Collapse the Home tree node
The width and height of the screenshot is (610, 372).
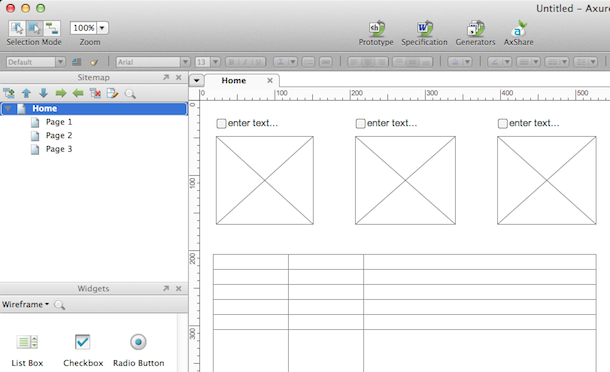7,109
